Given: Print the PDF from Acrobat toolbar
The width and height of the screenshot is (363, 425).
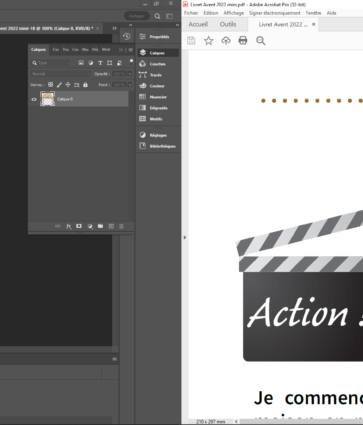Looking at the screenshot, I should 243,41.
